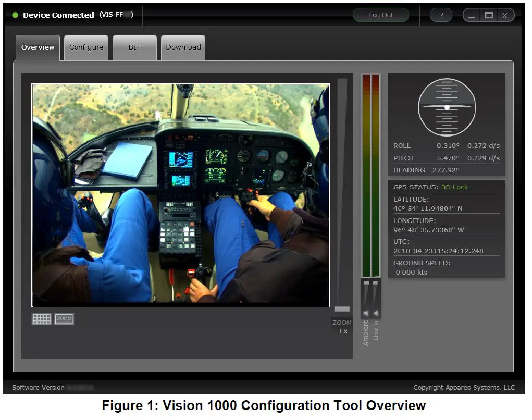Open the BIT tab

[x=134, y=47]
